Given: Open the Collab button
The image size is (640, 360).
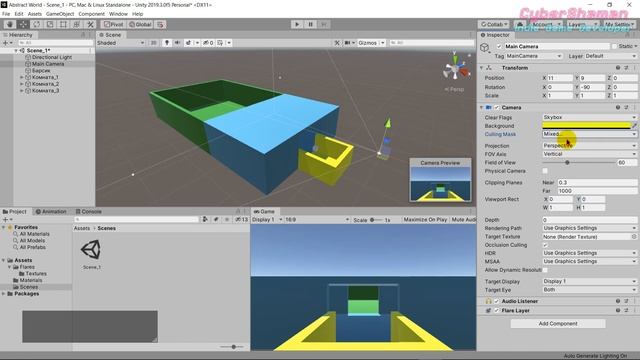Looking at the screenshot, I should coord(494,24).
